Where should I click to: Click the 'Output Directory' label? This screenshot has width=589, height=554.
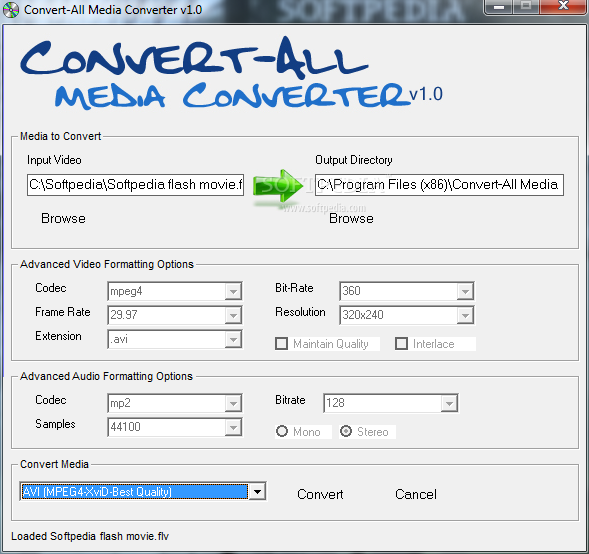coord(353,160)
